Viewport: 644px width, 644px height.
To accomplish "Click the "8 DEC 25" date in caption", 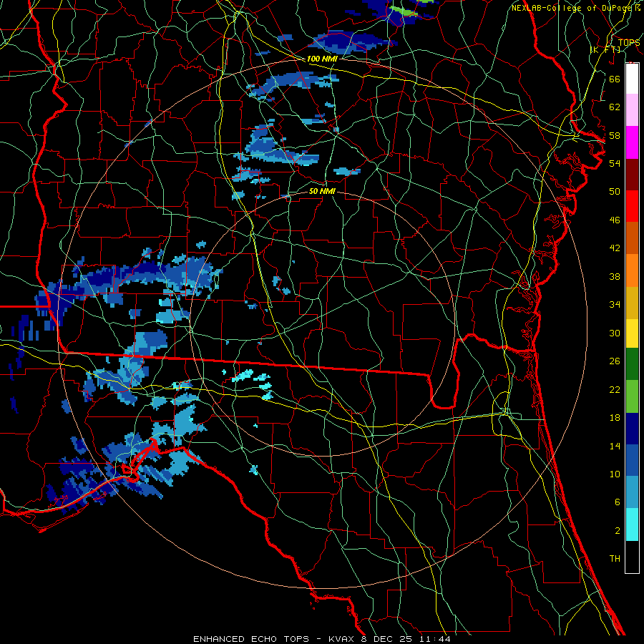I will point(388,639).
